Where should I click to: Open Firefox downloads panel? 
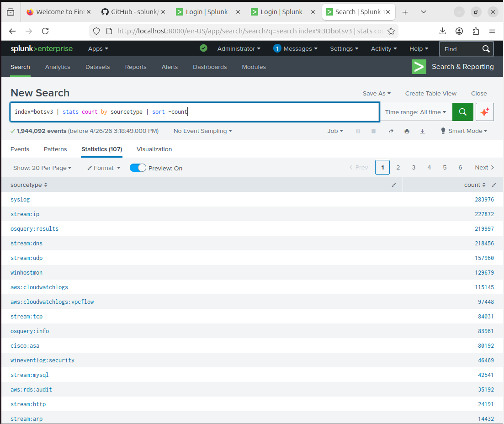443,31
